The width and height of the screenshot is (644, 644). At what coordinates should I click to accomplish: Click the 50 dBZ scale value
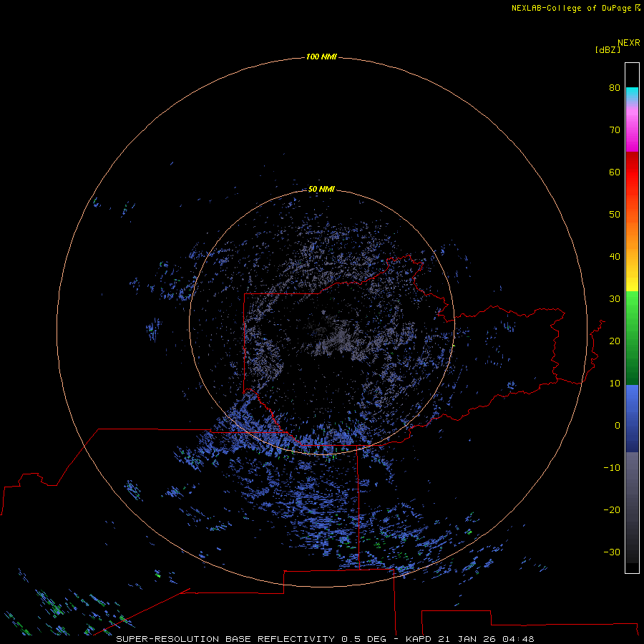[x=615, y=215]
